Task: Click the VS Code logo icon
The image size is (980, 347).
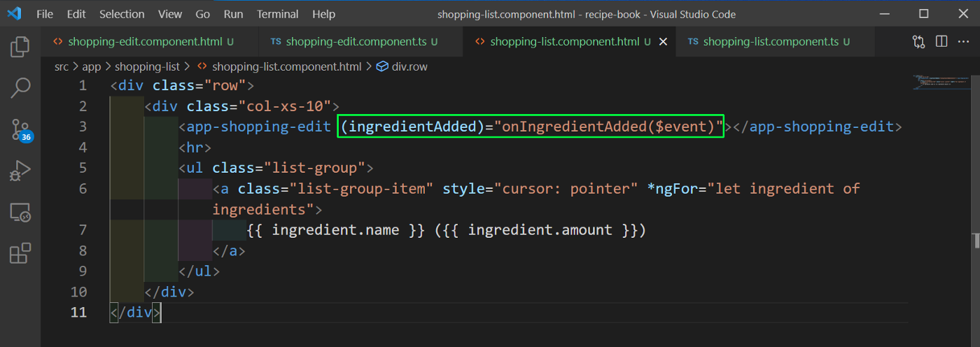Action: pyautogui.click(x=14, y=14)
